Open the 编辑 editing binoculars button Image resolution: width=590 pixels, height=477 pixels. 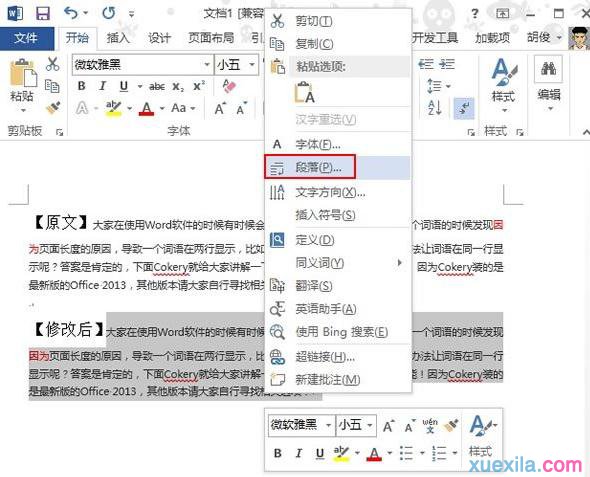pos(549,84)
